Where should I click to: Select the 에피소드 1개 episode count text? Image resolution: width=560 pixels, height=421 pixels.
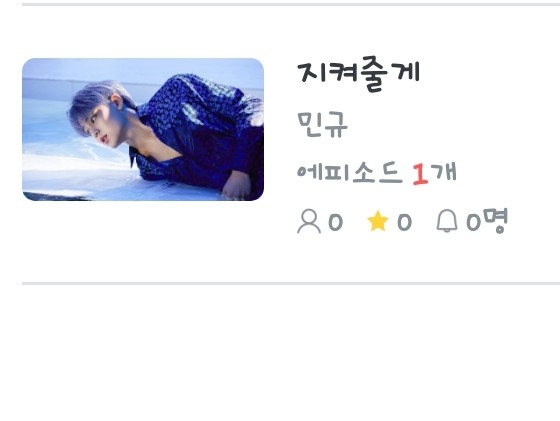(377, 173)
